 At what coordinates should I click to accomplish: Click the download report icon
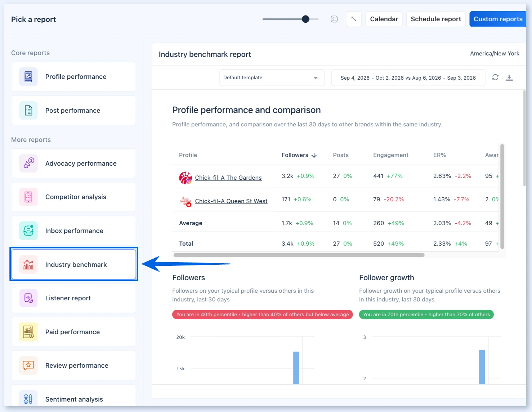[509, 77]
